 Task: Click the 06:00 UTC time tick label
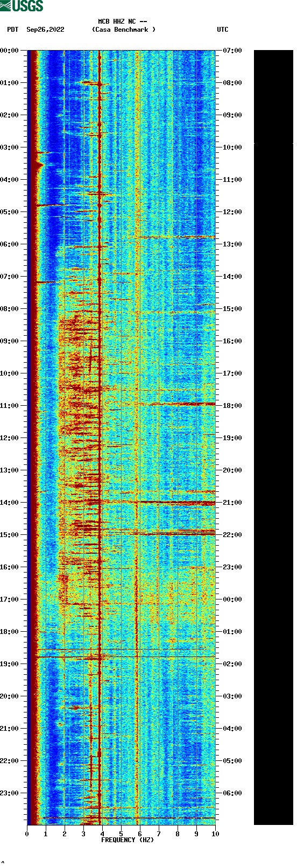[x=232, y=793]
